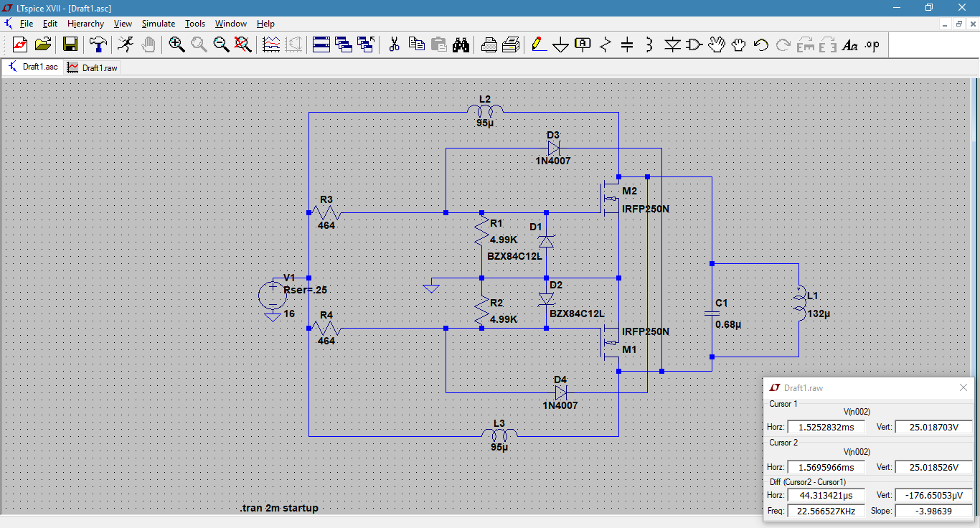980x528 pixels.
Task: Click Cursor 1 Horz value field
Action: point(826,427)
